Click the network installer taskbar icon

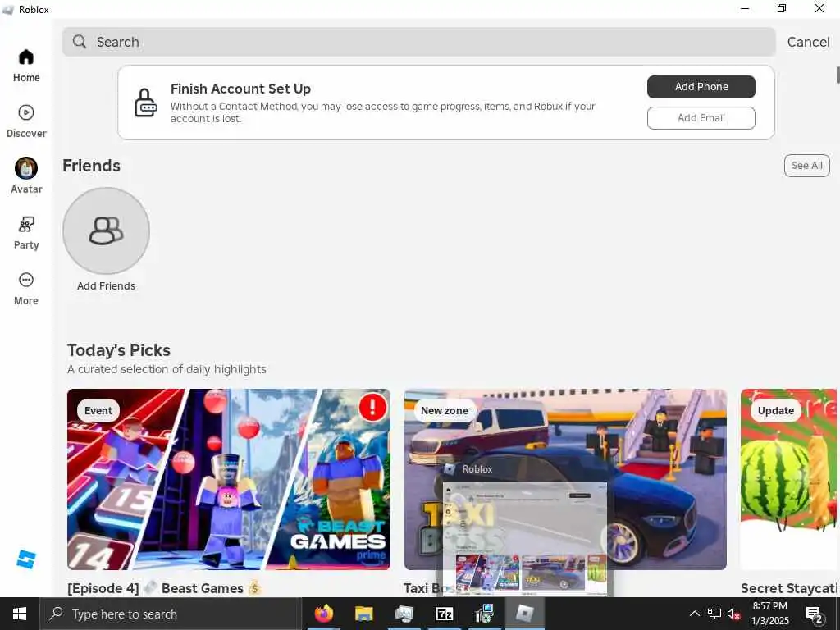[484, 614]
